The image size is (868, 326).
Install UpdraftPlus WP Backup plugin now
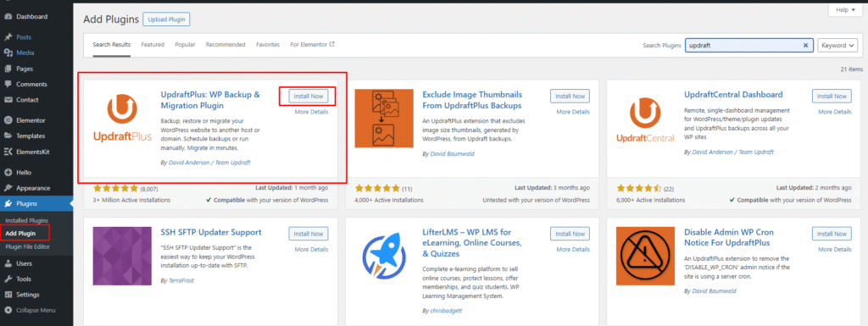pyautogui.click(x=309, y=97)
